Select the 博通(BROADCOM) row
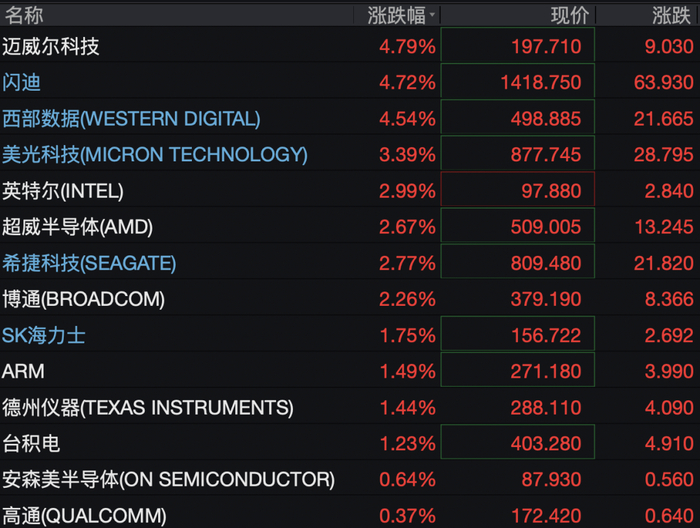 point(350,299)
